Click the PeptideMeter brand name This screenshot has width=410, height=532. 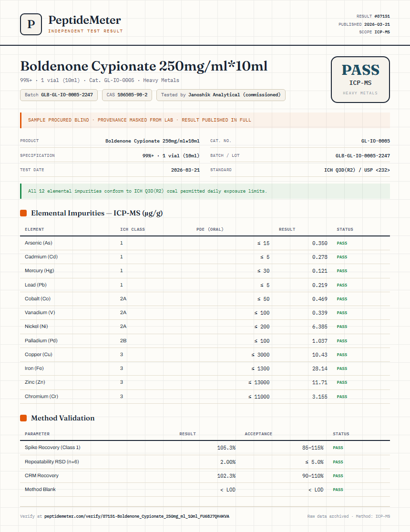pos(84,20)
